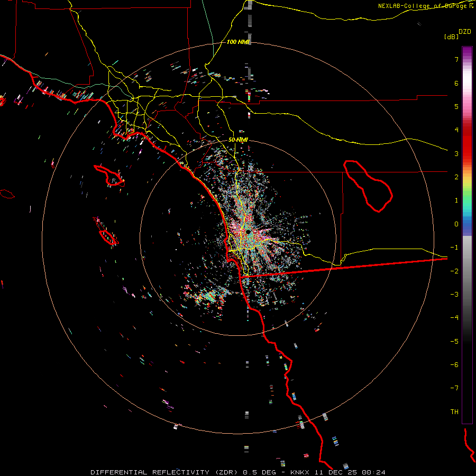Select the 7 dB scale value

(x=456, y=59)
